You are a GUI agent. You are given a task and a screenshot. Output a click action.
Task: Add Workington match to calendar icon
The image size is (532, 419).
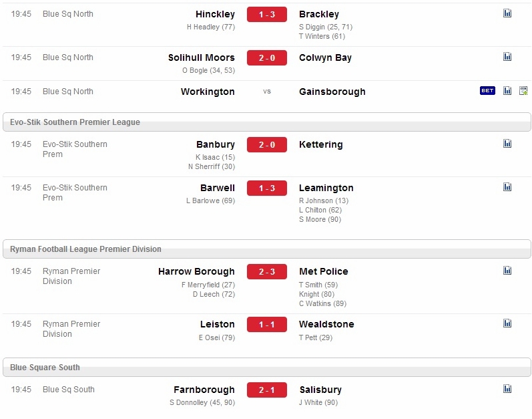(523, 91)
